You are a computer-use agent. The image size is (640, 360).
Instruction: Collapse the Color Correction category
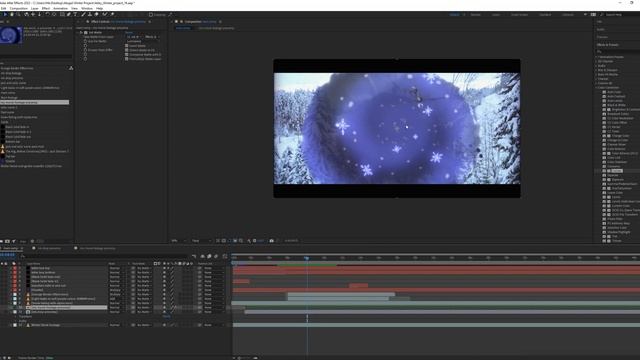pyautogui.click(x=597, y=87)
